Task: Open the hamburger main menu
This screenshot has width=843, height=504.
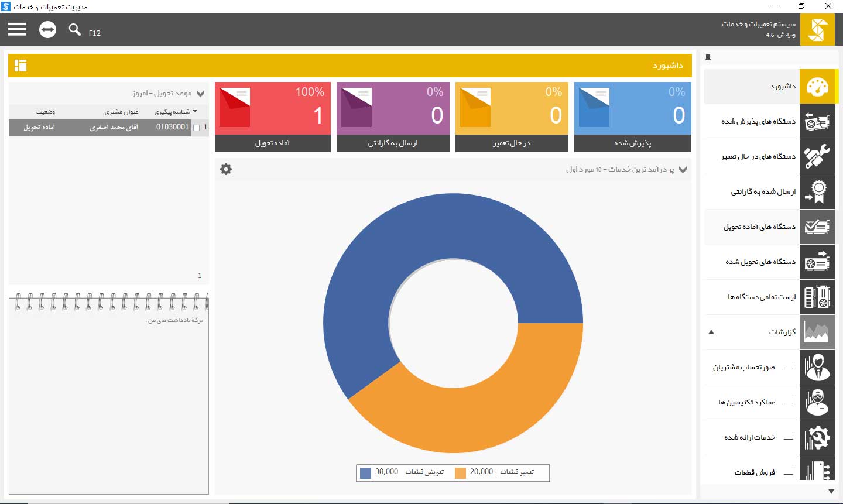Action: click(x=17, y=29)
